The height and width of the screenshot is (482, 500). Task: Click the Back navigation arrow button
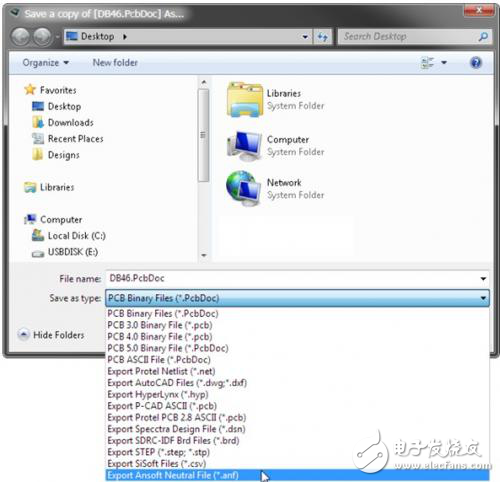point(21,37)
